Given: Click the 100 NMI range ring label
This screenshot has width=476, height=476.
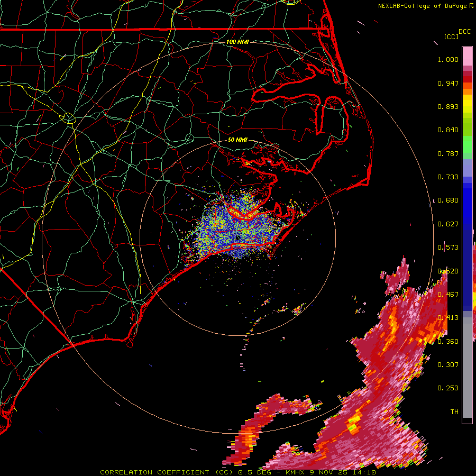Looking at the screenshot, I should click(237, 42).
